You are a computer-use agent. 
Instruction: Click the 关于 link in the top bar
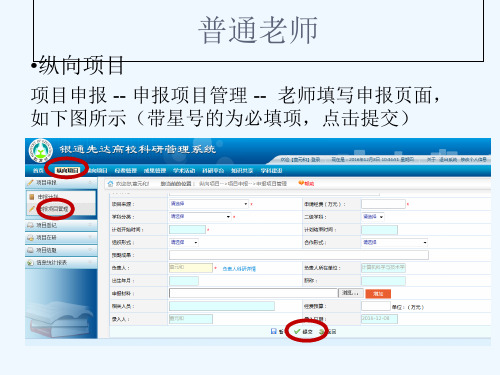[x=432, y=160]
